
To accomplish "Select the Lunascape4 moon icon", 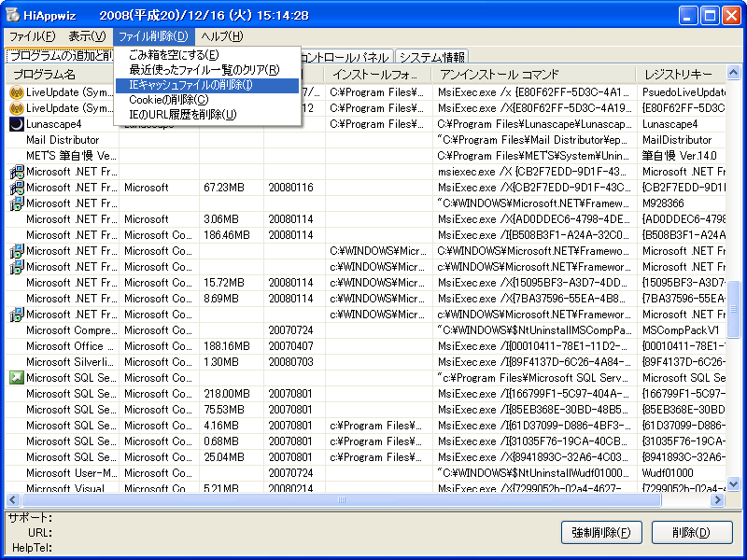I will (x=17, y=124).
